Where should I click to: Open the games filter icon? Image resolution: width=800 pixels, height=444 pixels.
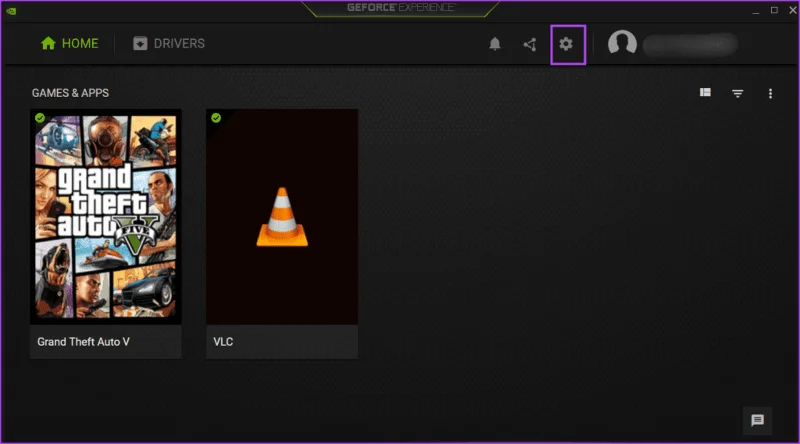point(737,93)
